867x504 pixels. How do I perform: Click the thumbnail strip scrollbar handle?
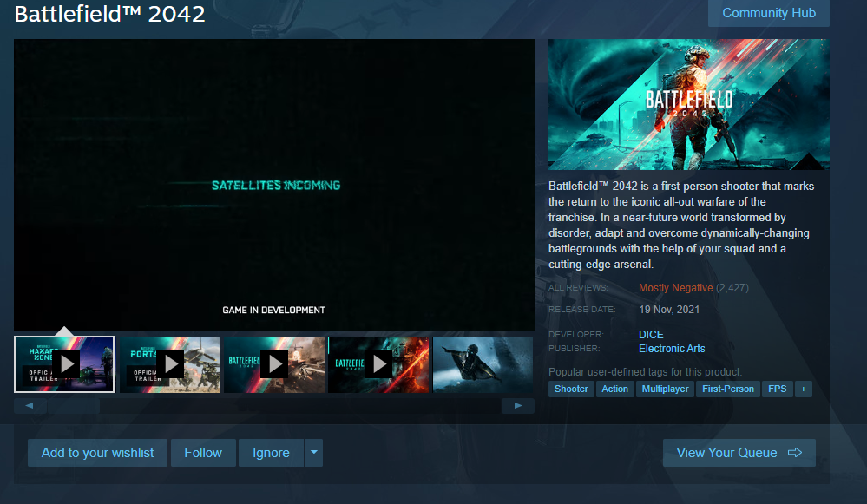tap(73, 406)
